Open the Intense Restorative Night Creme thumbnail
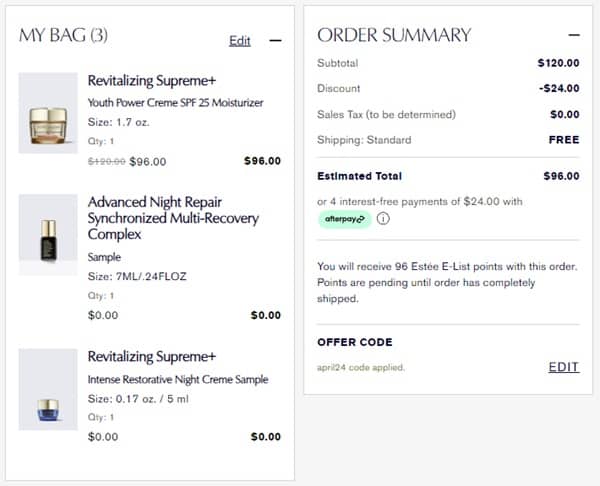Screen dimensions: 600x486 (48, 389)
